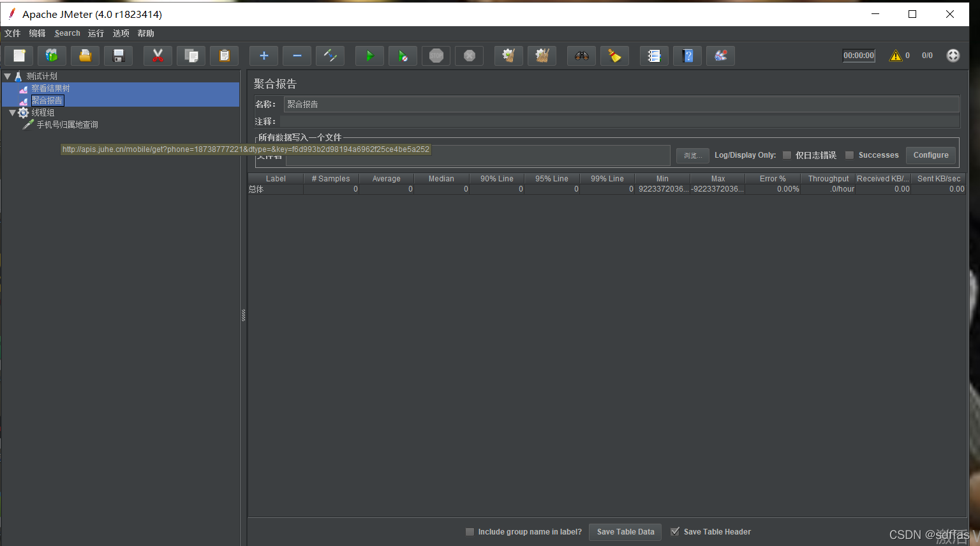Screen dimensions: 980x546
Task: Click the Reset Search icon
Action: pos(614,56)
